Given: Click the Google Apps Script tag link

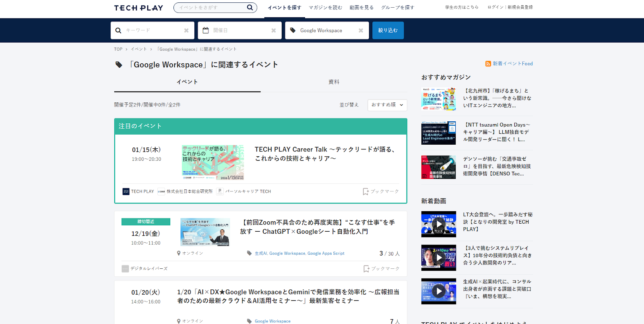Looking at the screenshot, I should point(326,253).
